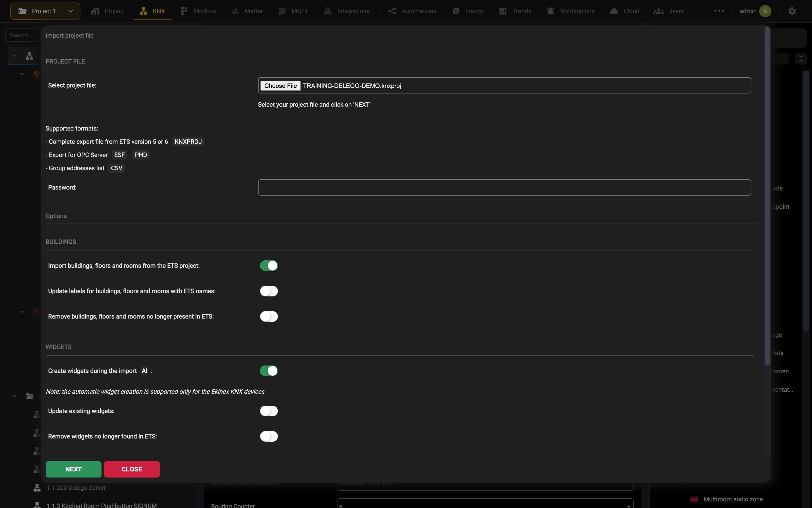Open the Trends tab
Viewport: 812px width, 508px height.
point(515,11)
